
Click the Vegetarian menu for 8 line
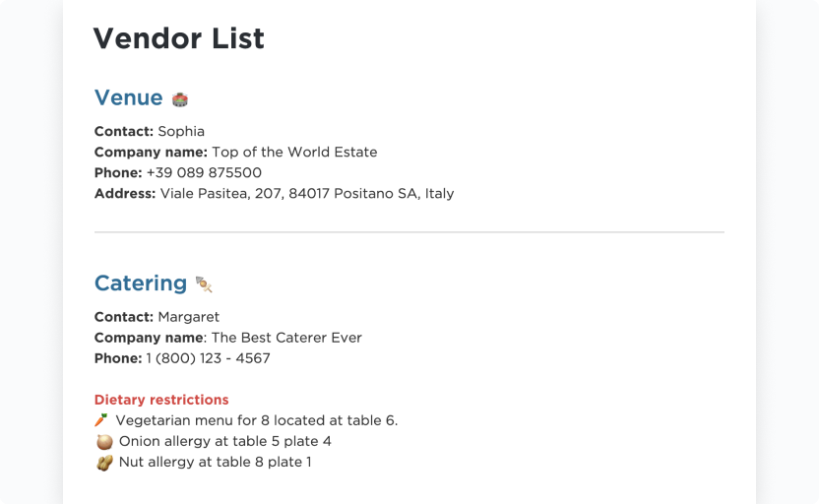pos(256,420)
